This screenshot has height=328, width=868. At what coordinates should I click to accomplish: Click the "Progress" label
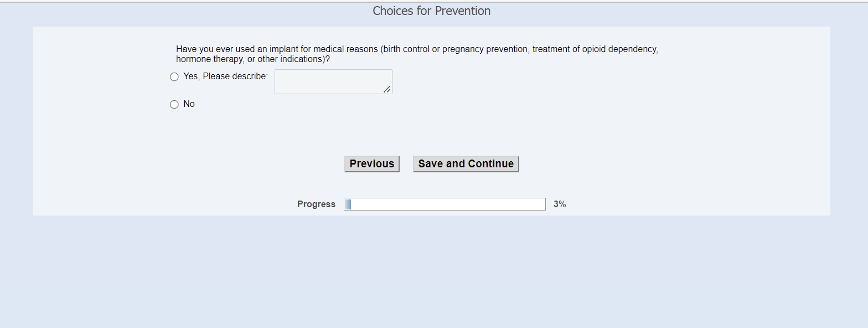coord(316,204)
